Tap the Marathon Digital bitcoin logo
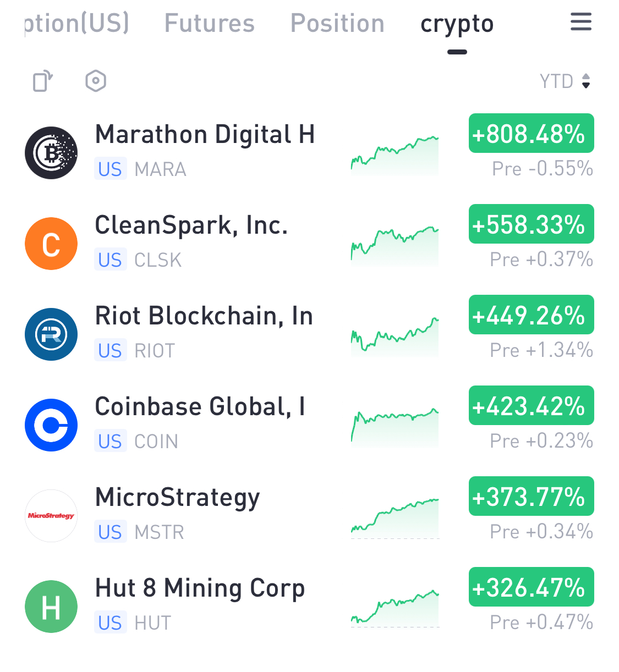The width and height of the screenshot is (619, 672). click(51, 153)
